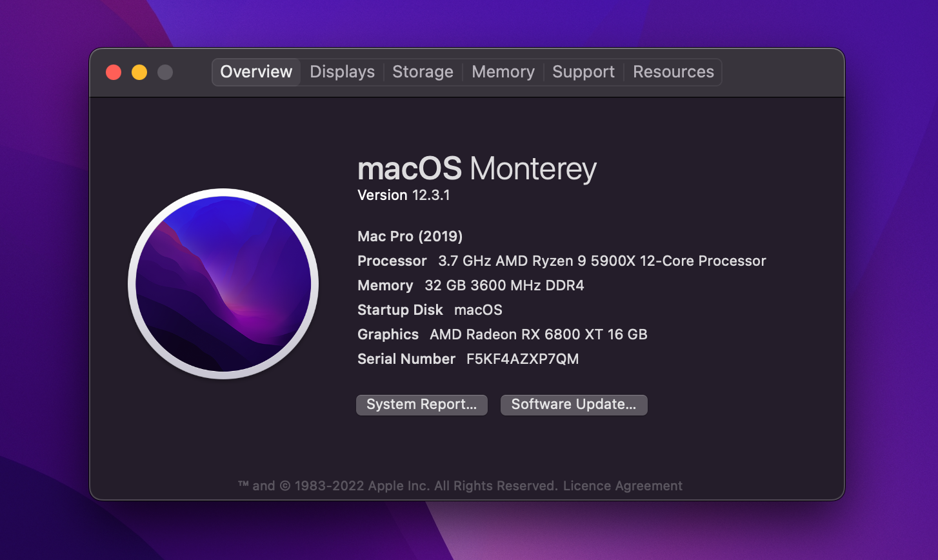Viewport: 938px width, 560px height.
Task: Click the 32 GB 3600 MHz DDR4 text
Action: [x=504, y=285]
